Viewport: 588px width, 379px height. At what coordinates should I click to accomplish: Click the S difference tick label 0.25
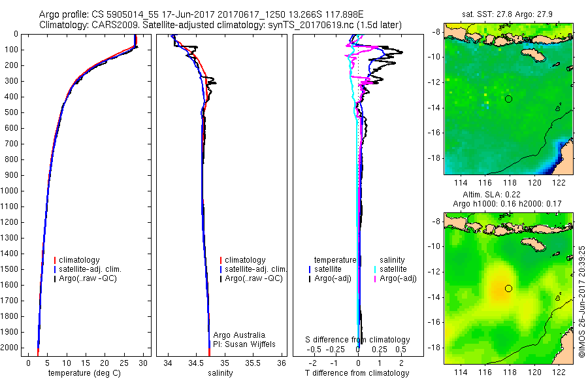(x=379, y=350)
